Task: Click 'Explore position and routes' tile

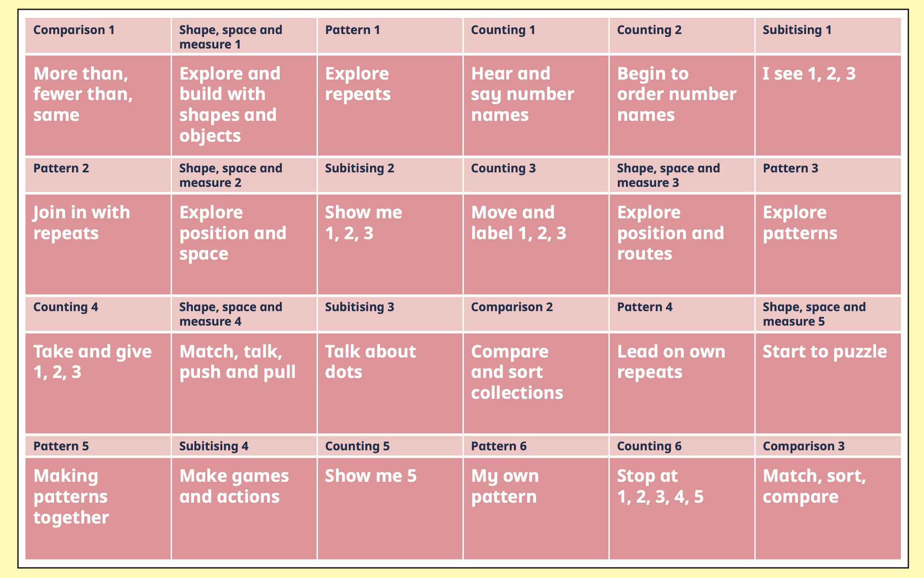Action: tap(681, 244)
